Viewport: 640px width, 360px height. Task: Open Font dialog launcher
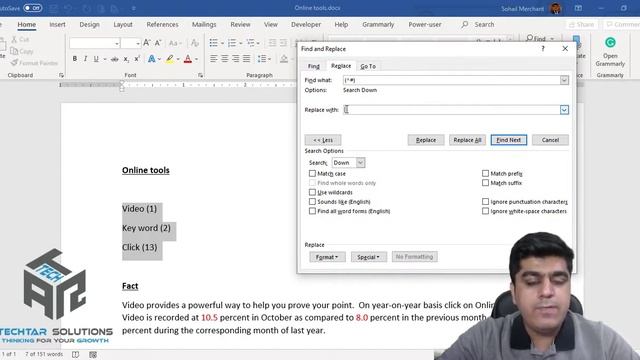coord(200,75)
